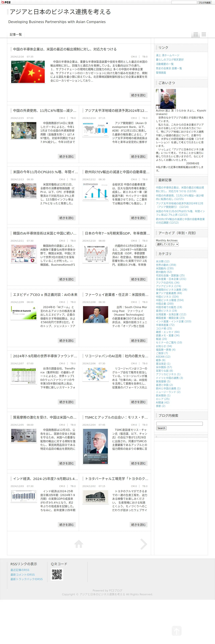Open title 日本の今年7ー9月期実質GDP article
This screenshot has height=644, width=215.
(x=117, y=233)
